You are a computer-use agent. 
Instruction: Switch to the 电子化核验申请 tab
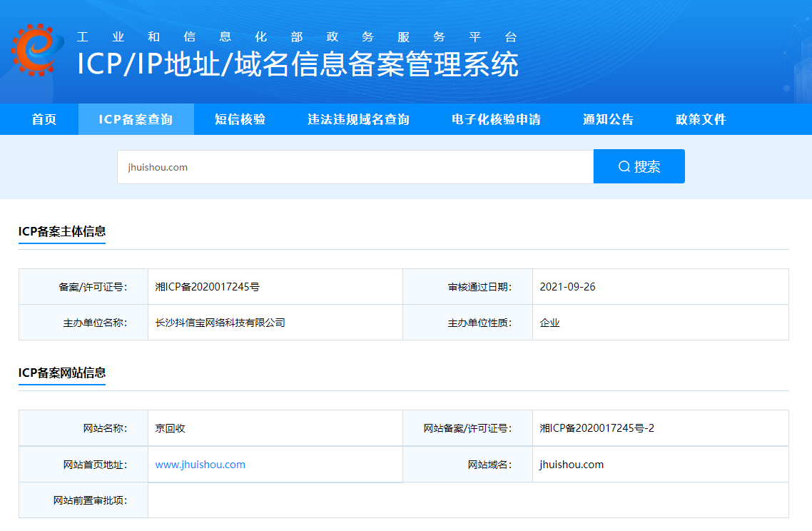pos(496,119)
